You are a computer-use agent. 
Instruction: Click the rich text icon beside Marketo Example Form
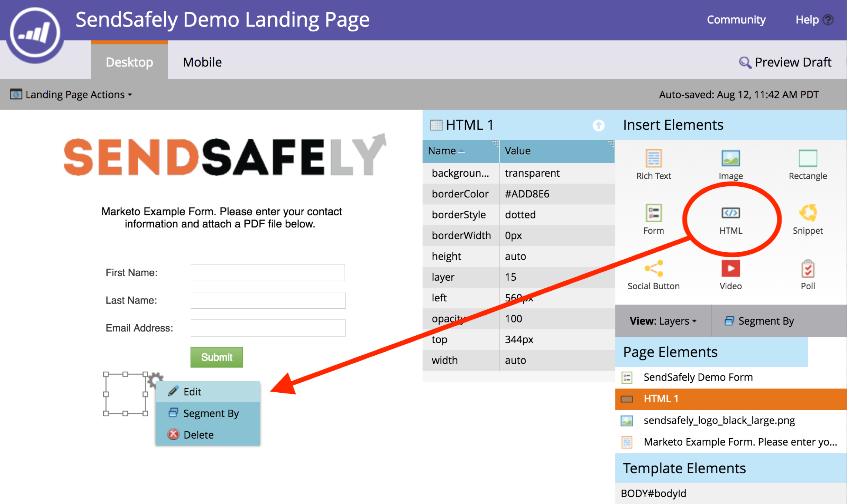(x=627, y=442)
